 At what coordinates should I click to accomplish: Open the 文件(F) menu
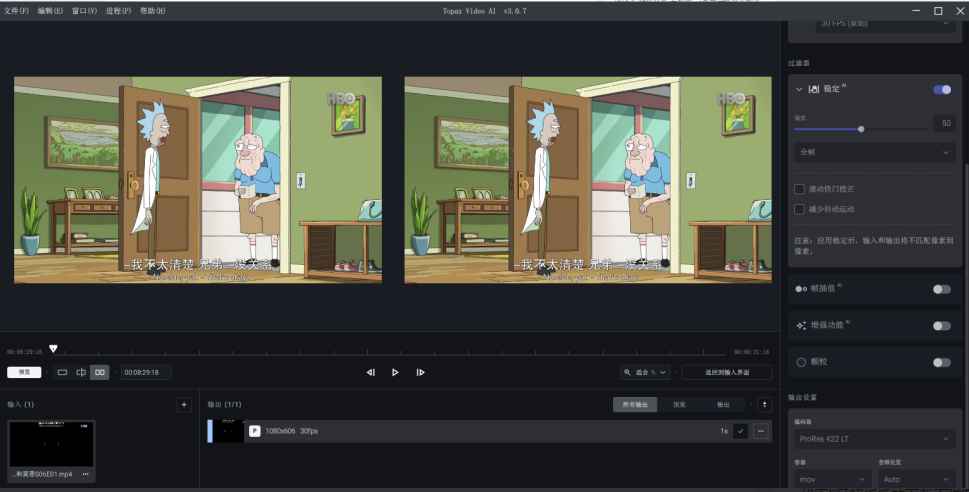[17, 10]
